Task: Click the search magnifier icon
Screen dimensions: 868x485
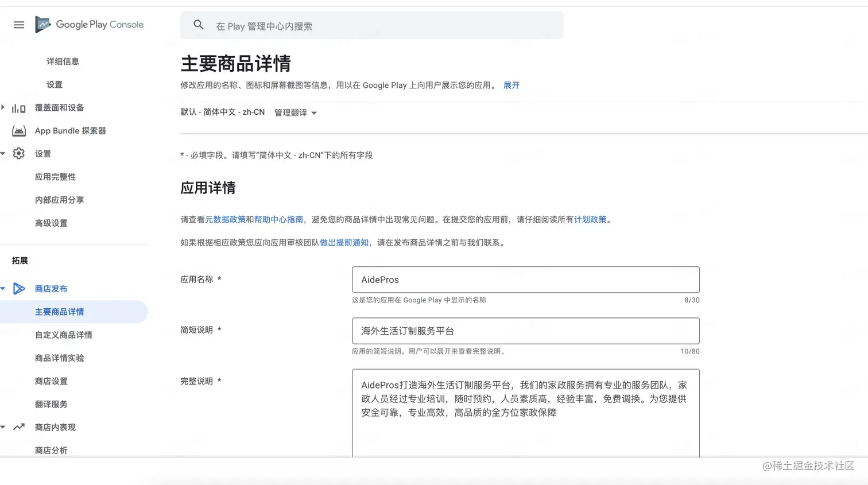Action: (x=199, y=25)
